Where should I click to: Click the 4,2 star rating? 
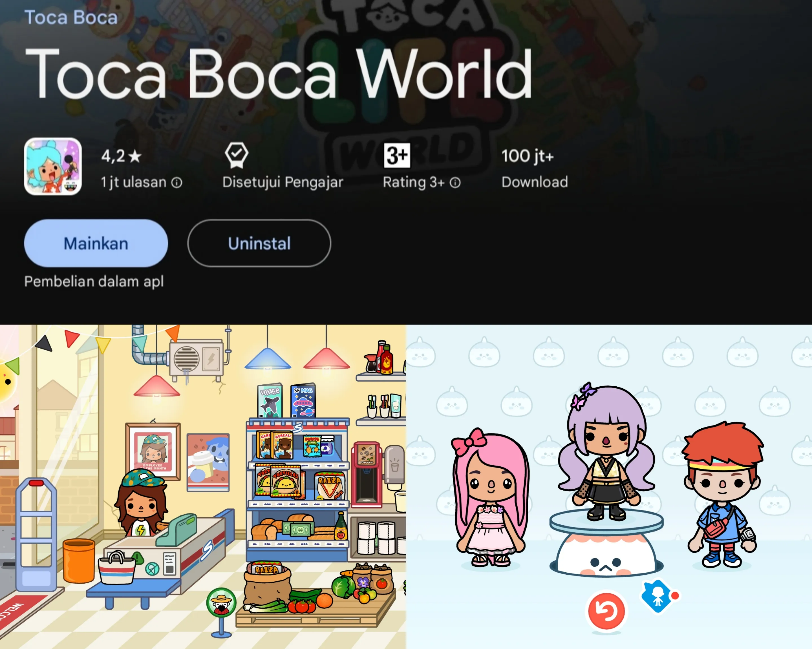[121, 156]
